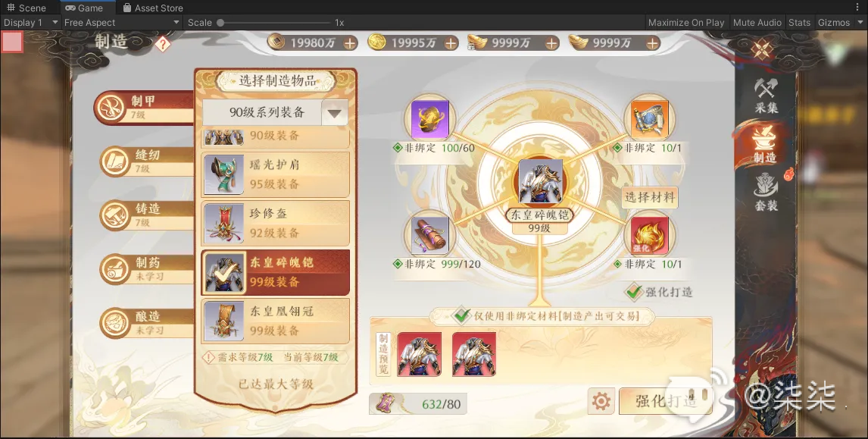Toggle 仅使用非绑定材料 checkbox
Screen dimensions: 868x439
click(x=461, y=316)
